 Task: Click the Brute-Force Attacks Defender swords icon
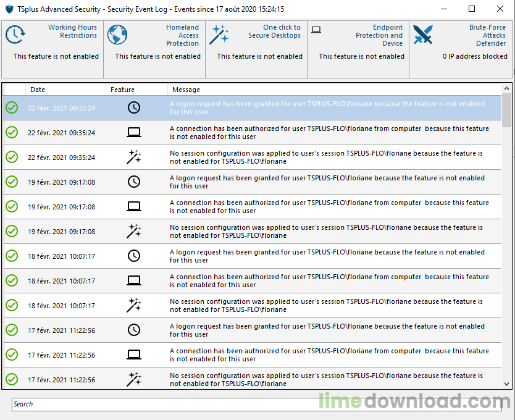(x=423, y=35)
